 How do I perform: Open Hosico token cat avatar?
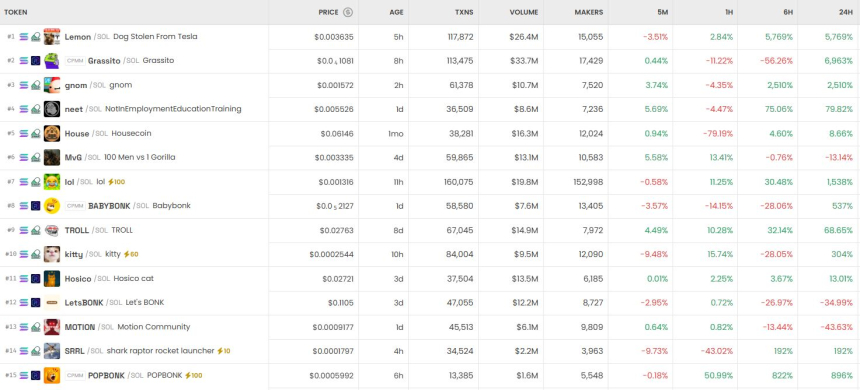point(52,279)
